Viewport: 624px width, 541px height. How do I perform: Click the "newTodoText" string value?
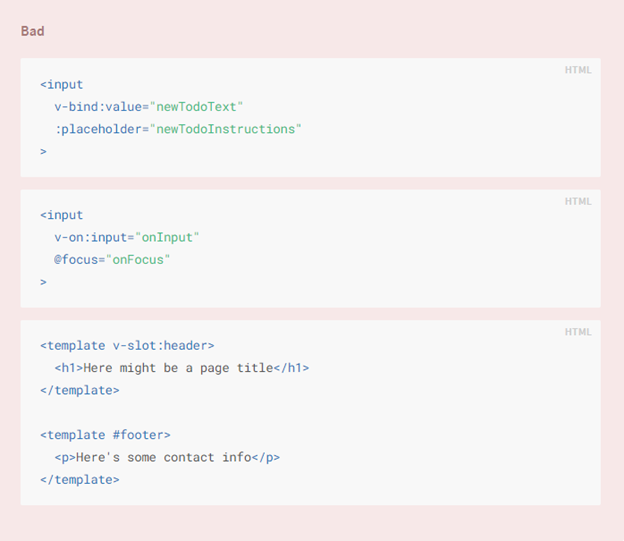[196, 107]
